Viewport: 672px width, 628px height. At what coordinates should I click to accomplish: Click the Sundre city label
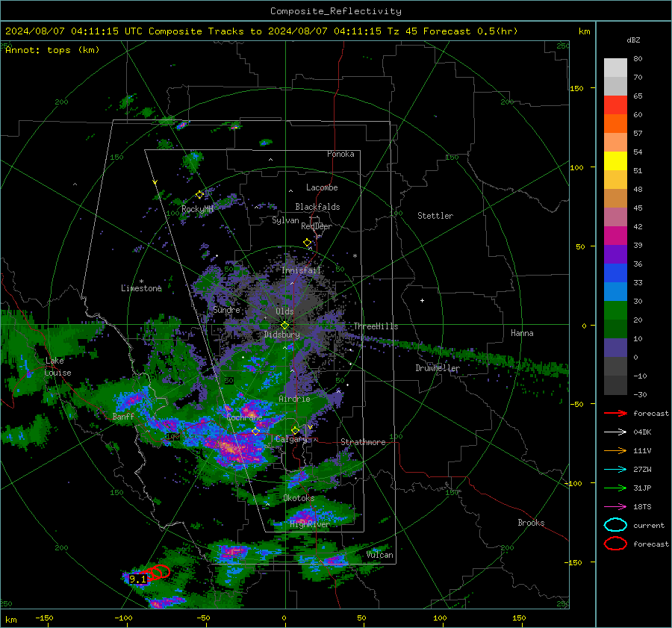click(x=226, y=310)
